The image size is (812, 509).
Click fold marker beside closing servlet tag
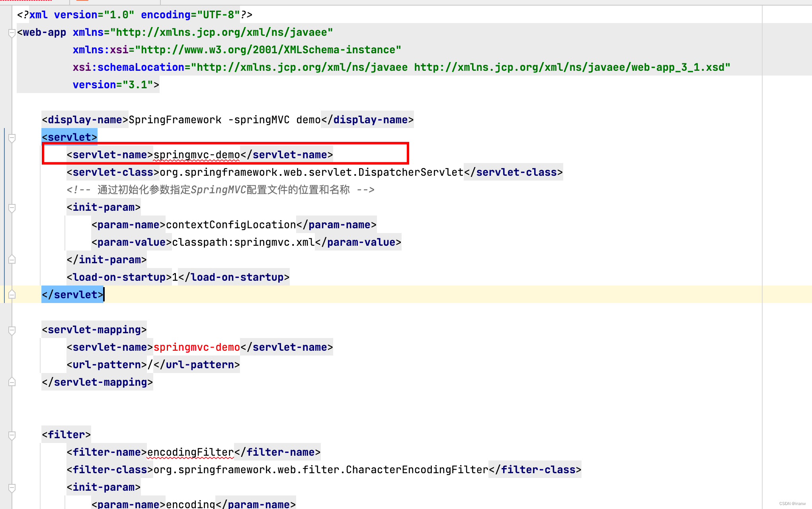[x=12, y=295]
